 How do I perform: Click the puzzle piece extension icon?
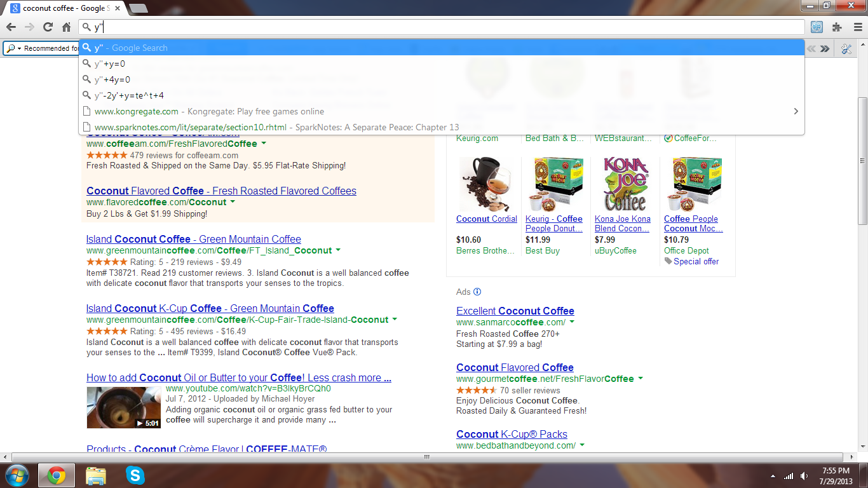(x=837, y=27)
